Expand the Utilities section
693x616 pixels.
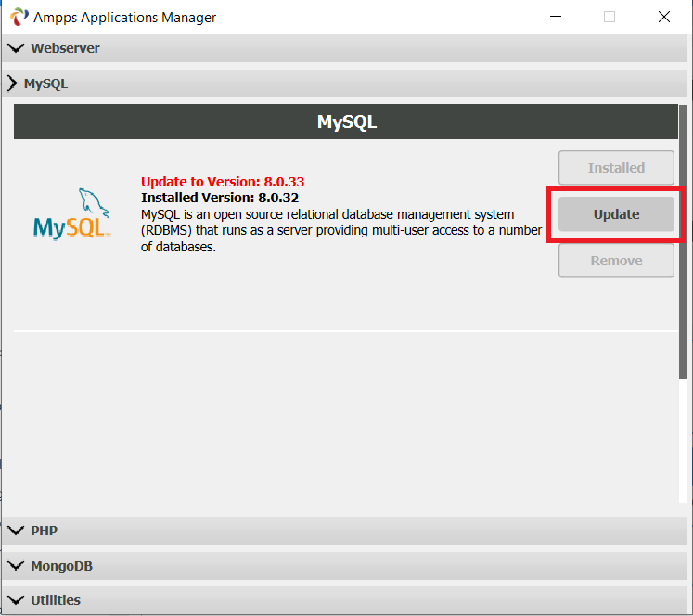point(344,600)
